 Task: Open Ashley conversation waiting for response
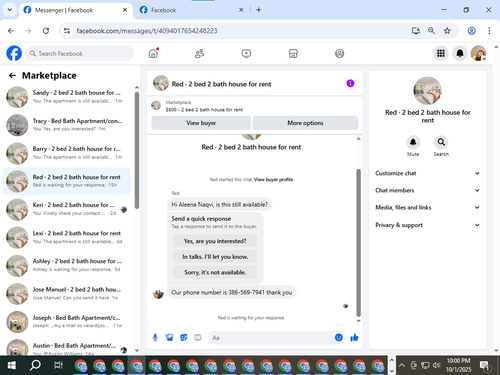point(67,265)
